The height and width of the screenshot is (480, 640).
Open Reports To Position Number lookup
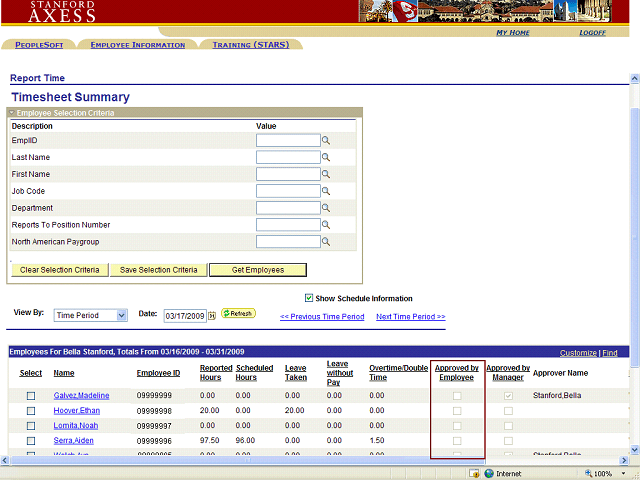326,225
